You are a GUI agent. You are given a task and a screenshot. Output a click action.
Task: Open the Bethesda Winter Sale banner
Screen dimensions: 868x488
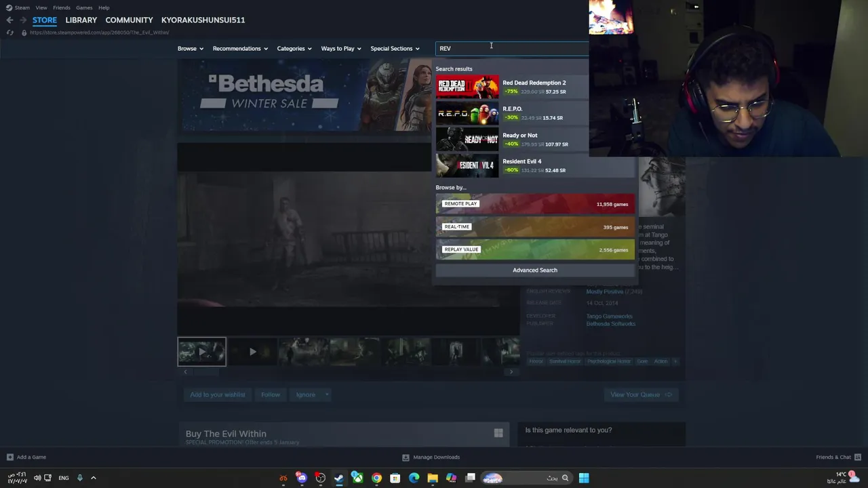(x=304, y=94)
